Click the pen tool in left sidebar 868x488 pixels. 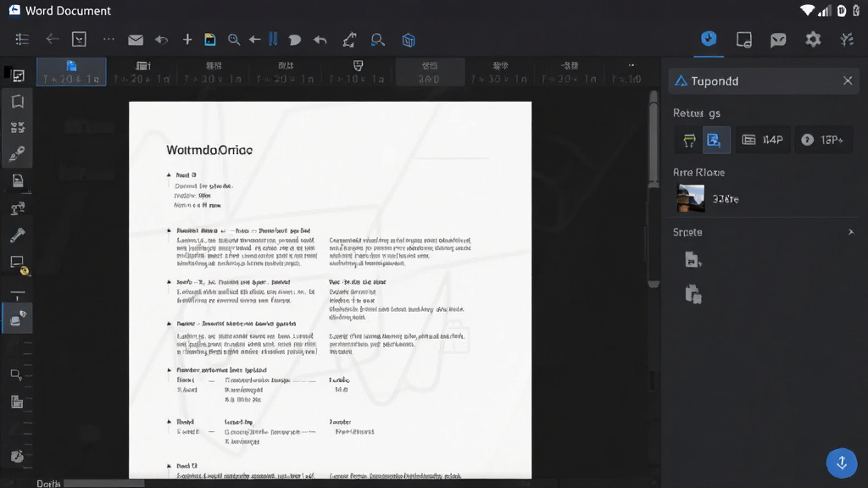pos(17,153)
